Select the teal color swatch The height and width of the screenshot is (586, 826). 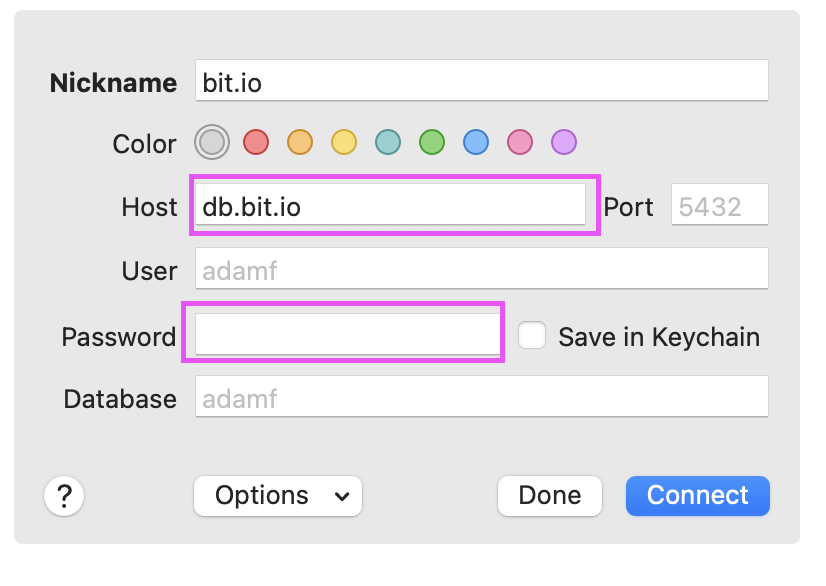(388, 142)
